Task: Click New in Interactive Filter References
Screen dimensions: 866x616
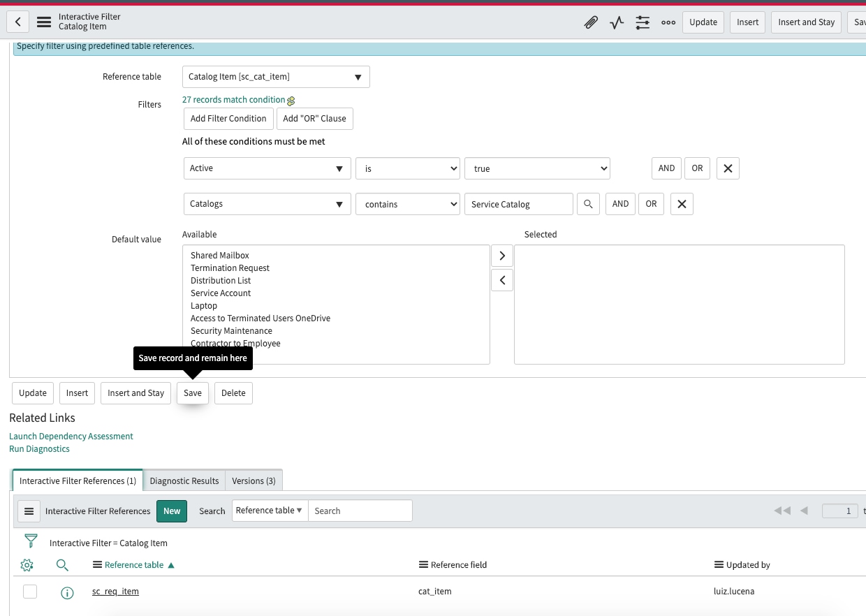Action: pyautogui.click(x=172, y=511)
